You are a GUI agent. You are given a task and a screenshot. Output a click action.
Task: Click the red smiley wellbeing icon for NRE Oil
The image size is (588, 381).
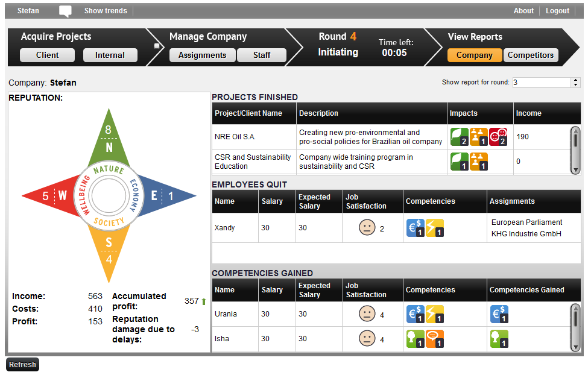[x=498, y=137]
